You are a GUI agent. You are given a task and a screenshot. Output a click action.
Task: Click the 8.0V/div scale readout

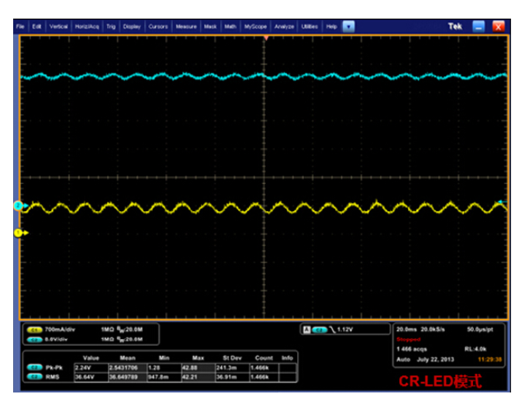pos(56,340)
